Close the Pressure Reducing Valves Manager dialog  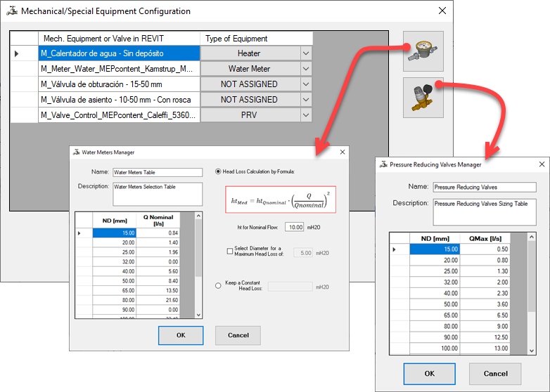542,164
